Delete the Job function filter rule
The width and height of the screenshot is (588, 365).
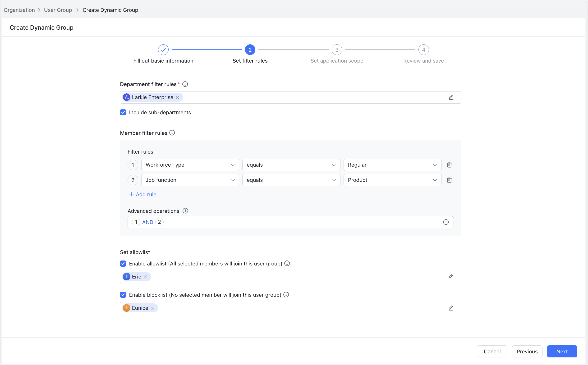tap(449, 180)
